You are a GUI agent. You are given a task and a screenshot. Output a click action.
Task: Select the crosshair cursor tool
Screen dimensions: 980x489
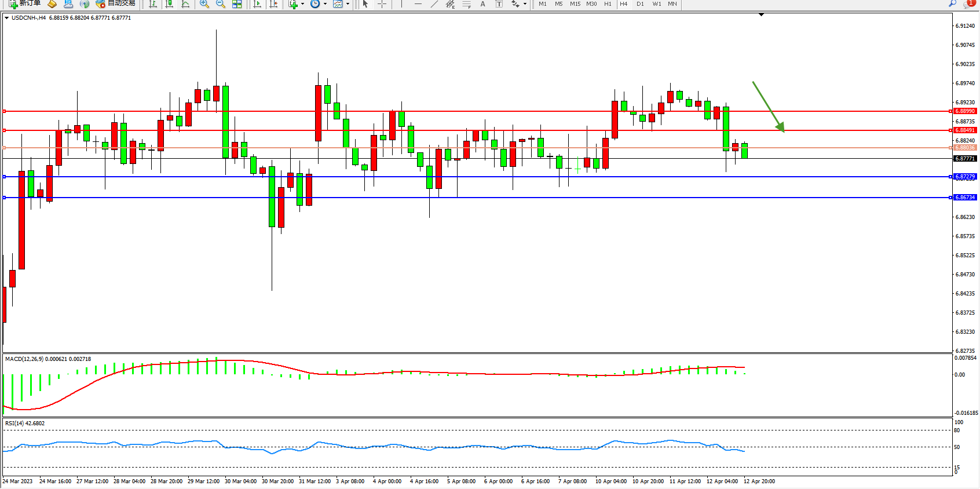[x=382, y=3]
